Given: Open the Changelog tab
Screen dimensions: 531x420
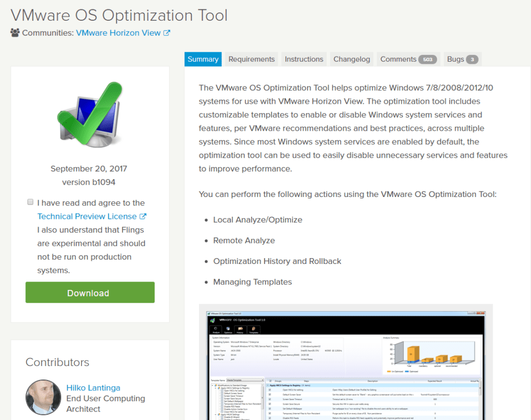Looking at the screenshot, I should click(352, 59).
